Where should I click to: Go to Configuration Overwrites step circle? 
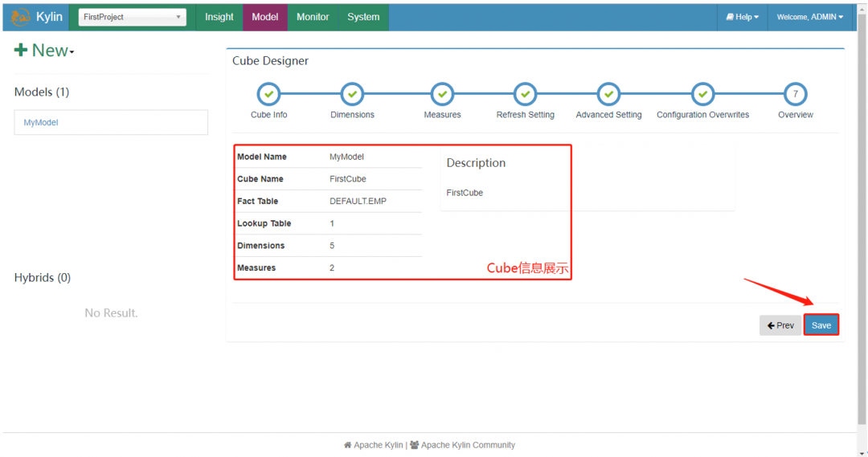pos(703,94)
